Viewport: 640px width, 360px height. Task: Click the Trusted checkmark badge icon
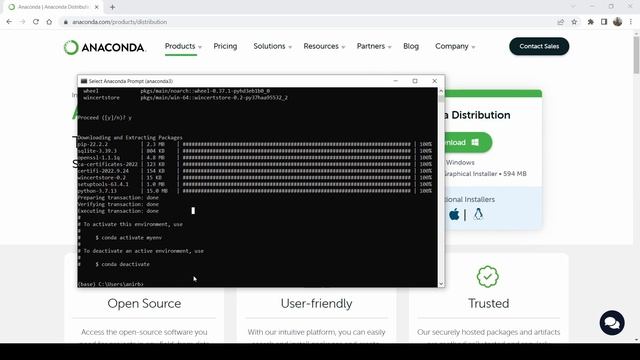[488, 277]
